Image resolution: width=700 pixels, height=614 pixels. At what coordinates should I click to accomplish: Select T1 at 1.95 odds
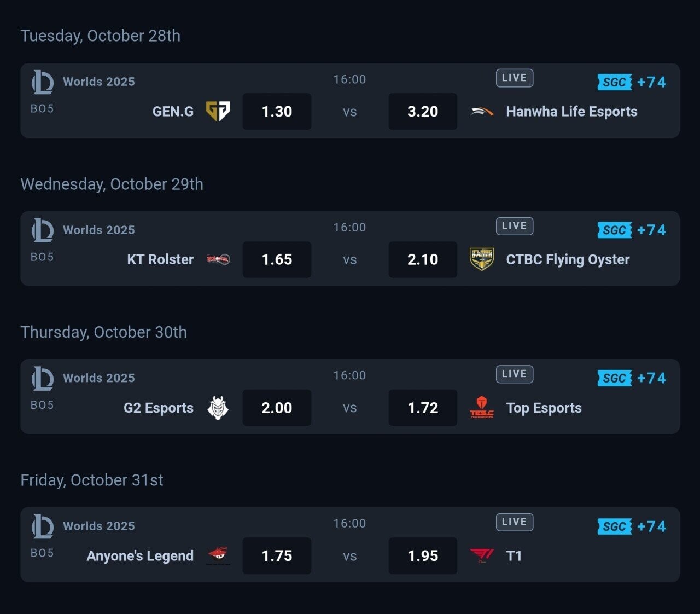click(423, 556)
